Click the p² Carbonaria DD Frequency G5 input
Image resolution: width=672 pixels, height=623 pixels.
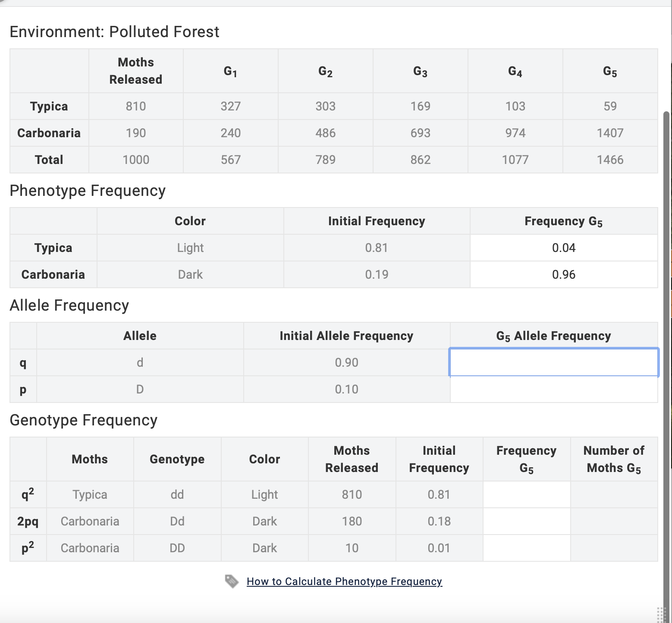[x=526, y=548]
